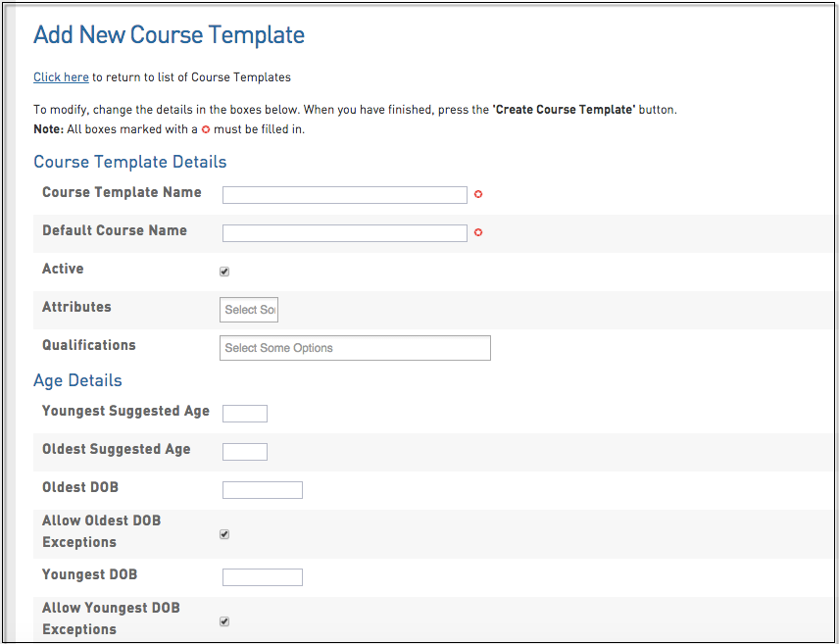Click the 'Qualifications' label text
This screenshot has height=644, width=839.
coord(89,345)
